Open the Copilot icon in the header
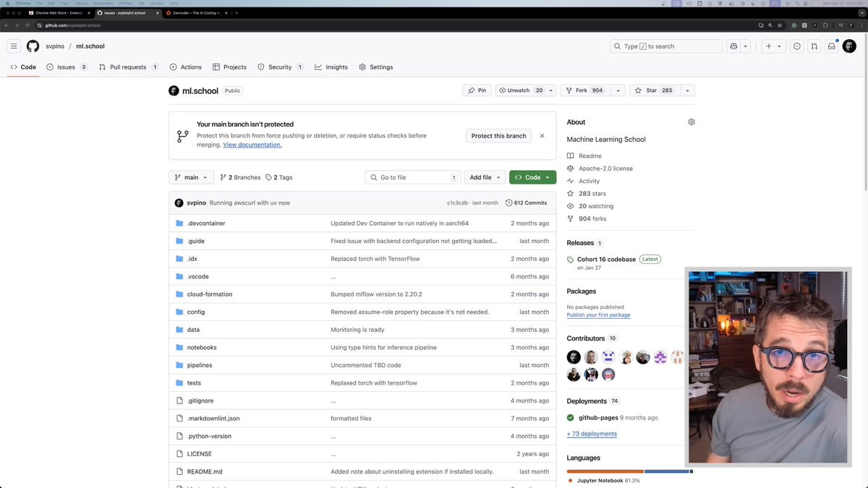This screenshot has height=488, width=868. 733,46
